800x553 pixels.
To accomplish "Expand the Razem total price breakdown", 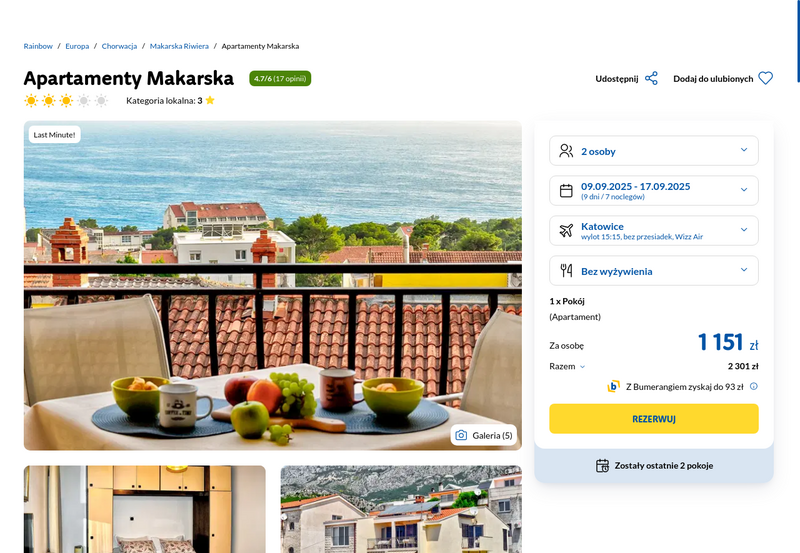I will point(567,366).
